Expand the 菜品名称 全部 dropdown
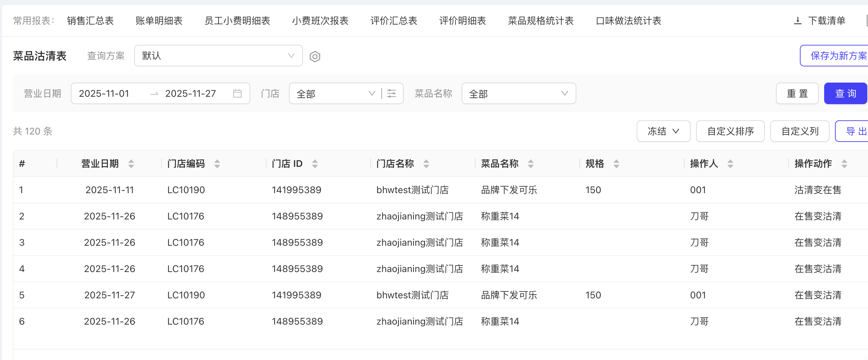868x360 pixels. pyautogui.click(x=518, y=93)
